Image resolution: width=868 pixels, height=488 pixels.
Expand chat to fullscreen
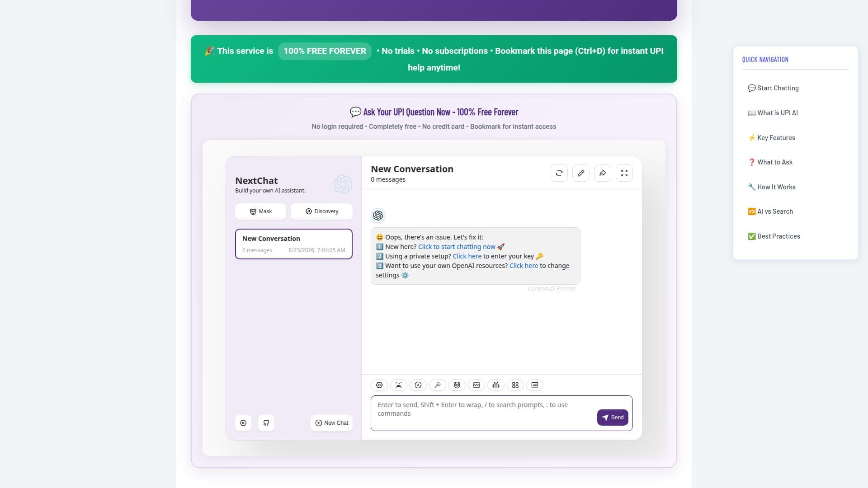coord(624,173)
